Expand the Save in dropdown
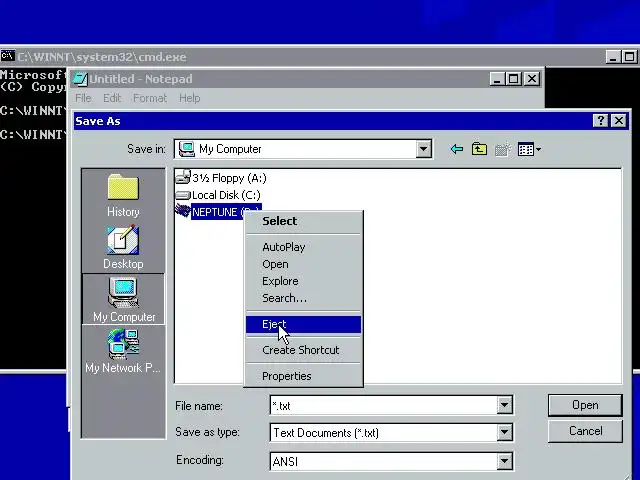This screenshot has width=640, height=480. [424, 149]
